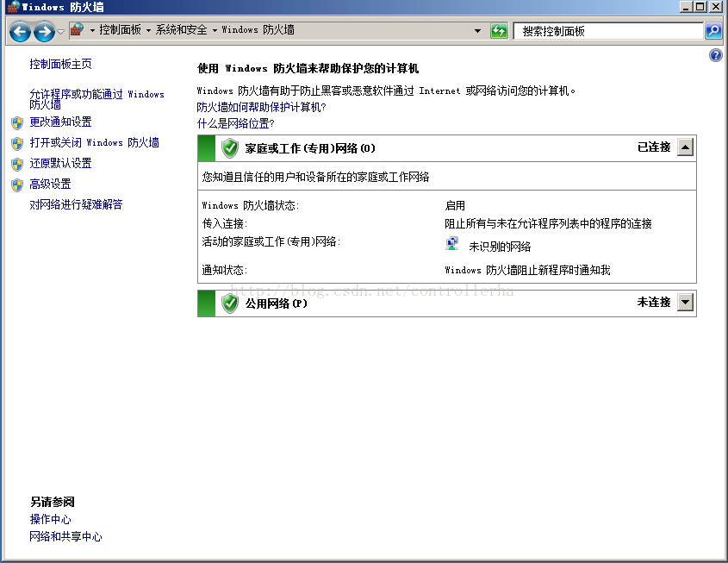This screenshot has width=728, height=563.
Task: Select the 控制面板 breadcrumb
Action: (x=120, y=29)
